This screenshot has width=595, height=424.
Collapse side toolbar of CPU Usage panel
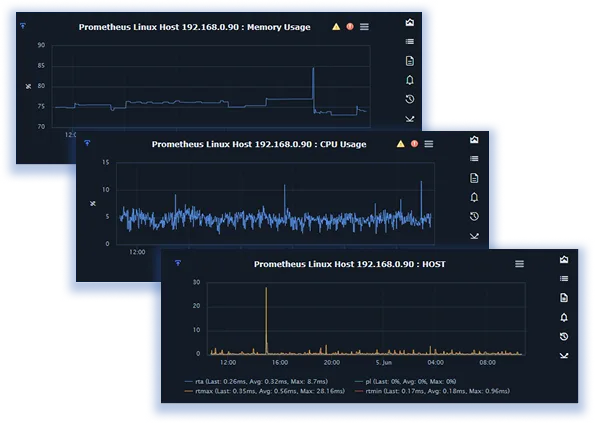click(x=474, y=236)
